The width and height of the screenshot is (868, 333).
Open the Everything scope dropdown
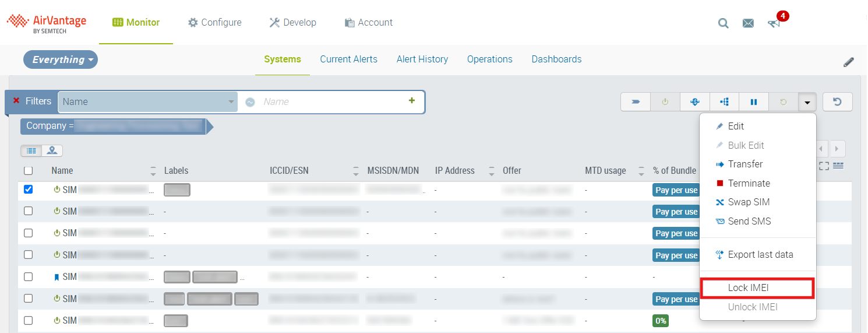61,59
